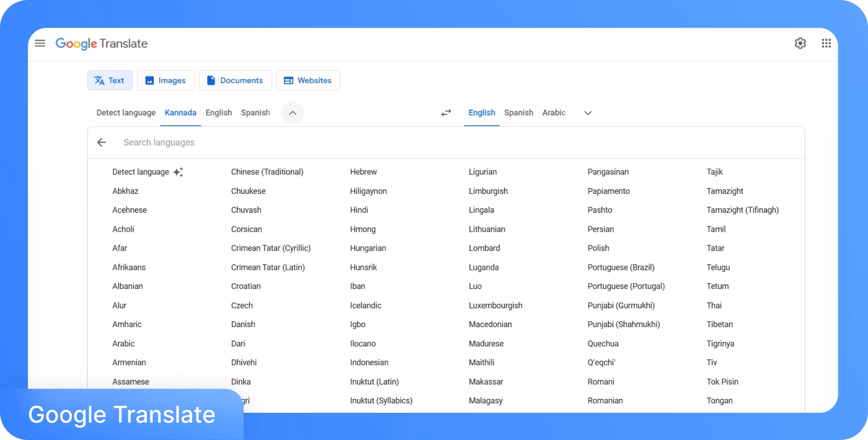Pick Crimean Tatar (Latin)
The image size is (868, 440).
click(x=268, y=267)
